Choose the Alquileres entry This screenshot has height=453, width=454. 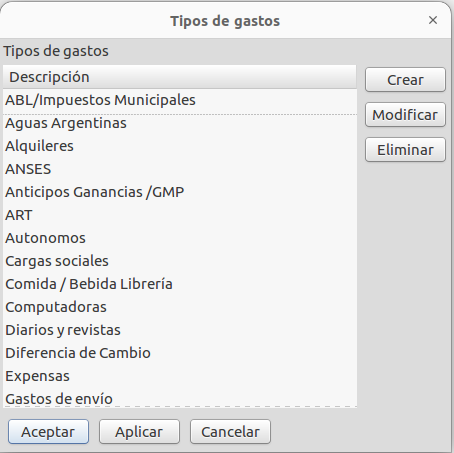point(180,146)
